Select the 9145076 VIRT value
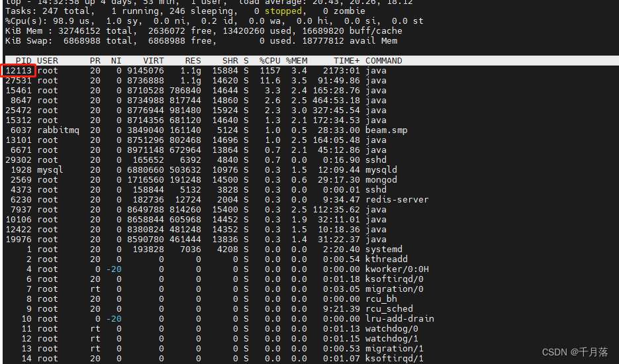 pos(145,71)
